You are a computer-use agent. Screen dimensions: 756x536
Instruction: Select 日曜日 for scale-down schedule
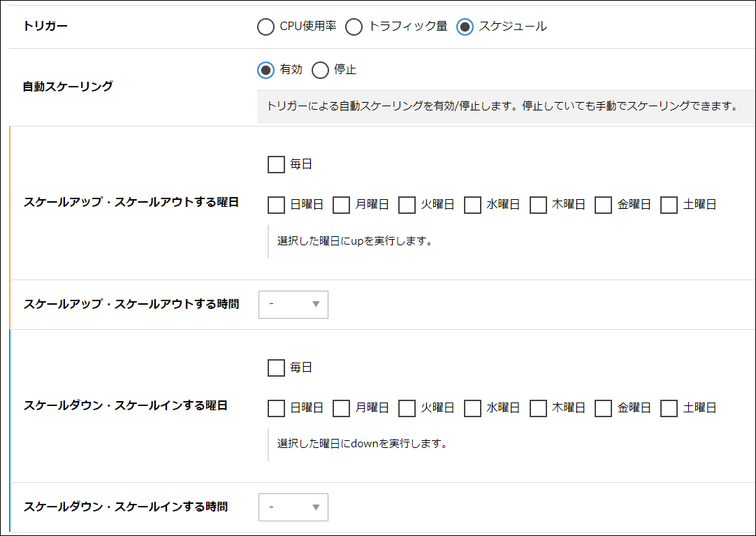tap(276, 408)
